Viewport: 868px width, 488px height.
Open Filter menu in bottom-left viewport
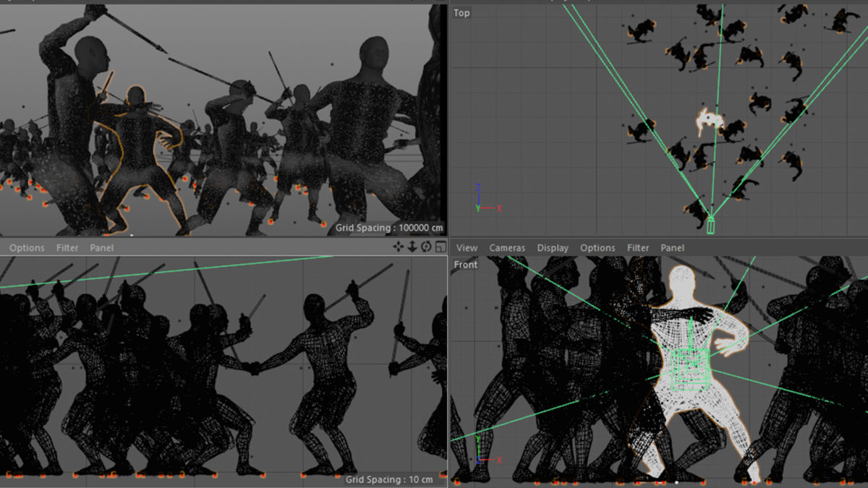[x=67, y=248]
